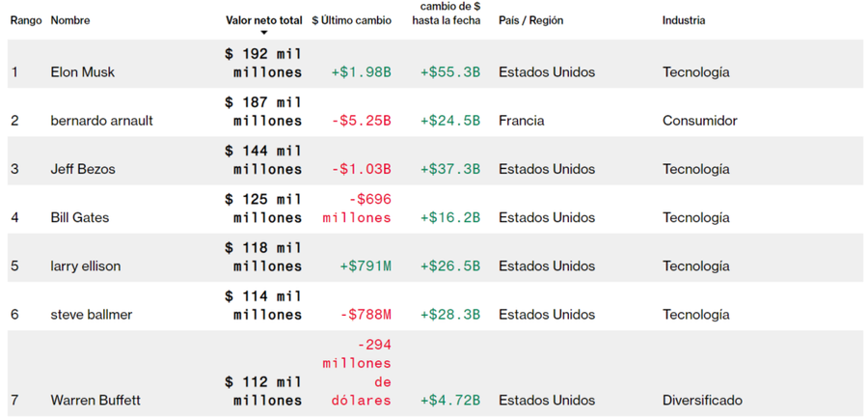Open Elon Musk's profile link
This screenshot has height=419, width=868.
[83, 72]
